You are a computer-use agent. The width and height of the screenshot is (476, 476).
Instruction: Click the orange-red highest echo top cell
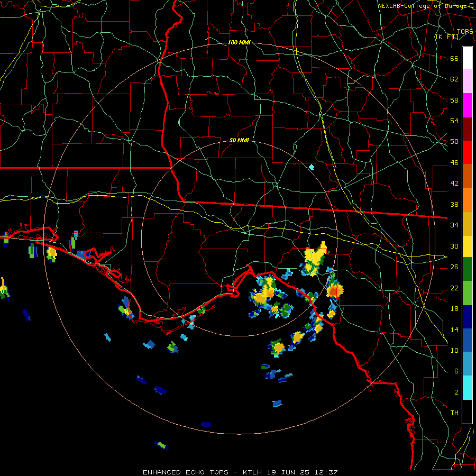(x=335, y=291)
